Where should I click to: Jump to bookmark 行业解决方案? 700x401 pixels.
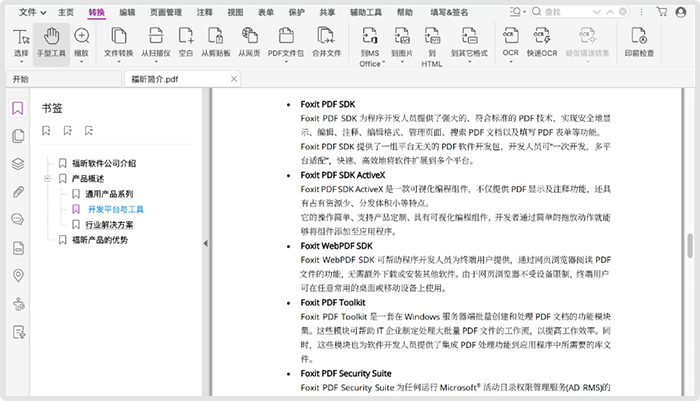pyautogui.click(x=109, y=225)
